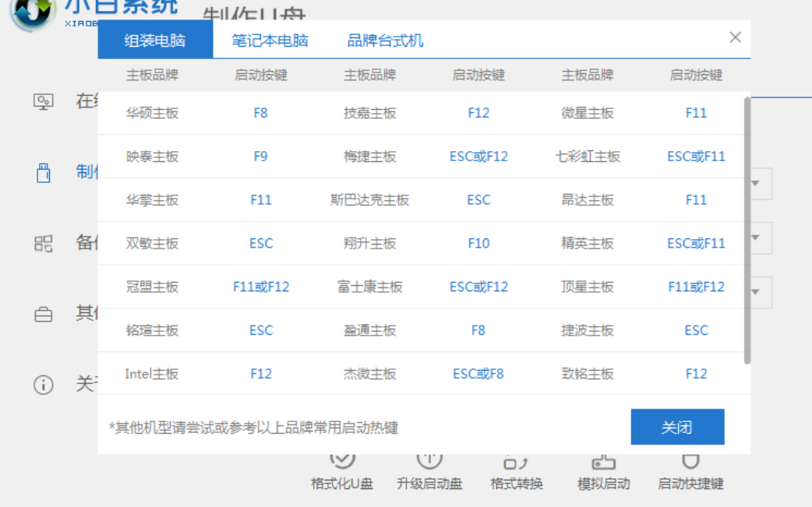Click the briefcase toolbox icon in sidebar

(44, 315)
